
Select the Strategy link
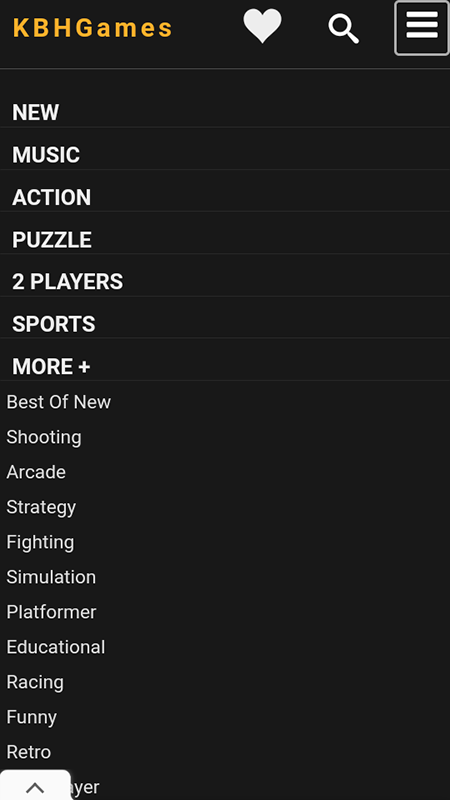pyautogui.click(x=41, y=507)
